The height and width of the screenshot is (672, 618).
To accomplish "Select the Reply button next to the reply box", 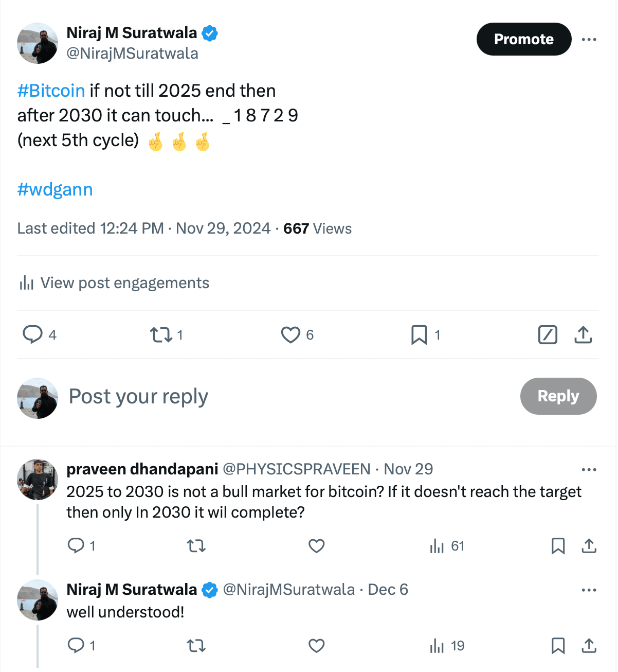I will click(558, 396).
